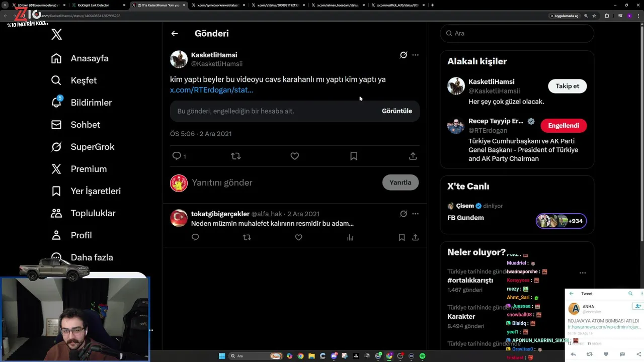Click the Engellendi button for Recep Tayyip Erdoğan
The image size is (644, 362).
coord(563,126)
